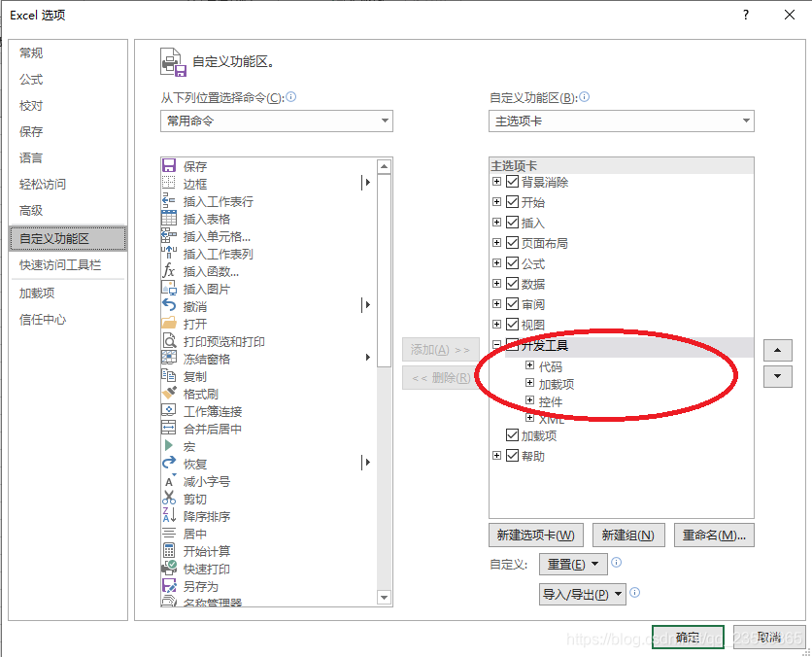Expand the 页面布局 tree node
The image size is (812, 657).
(496, 243)
